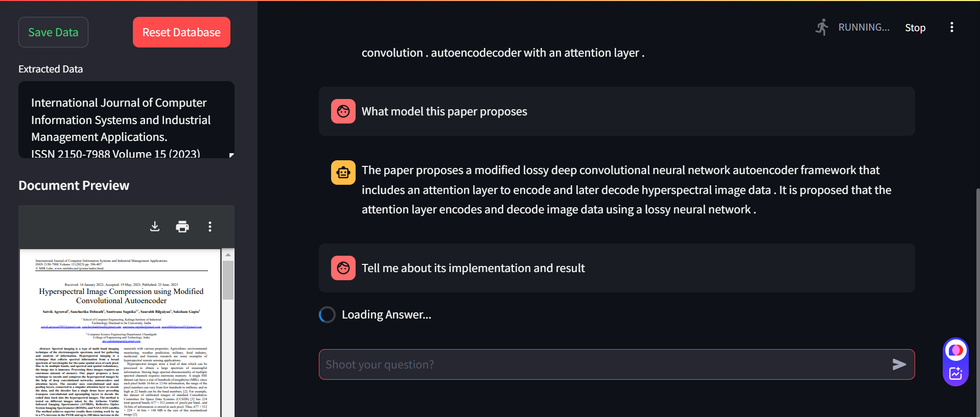Select the Extracted Data text panel
The width and height of the screenshot is (980, 417).
pyautogui.click(x=126, y=120)
